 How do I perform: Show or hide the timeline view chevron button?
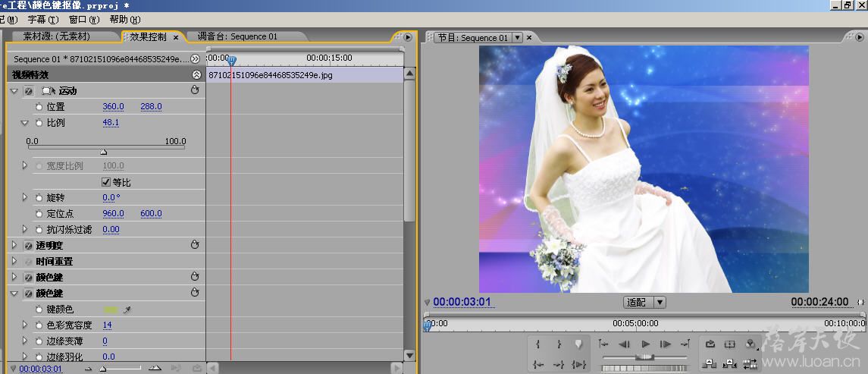[x=195, y=58]
